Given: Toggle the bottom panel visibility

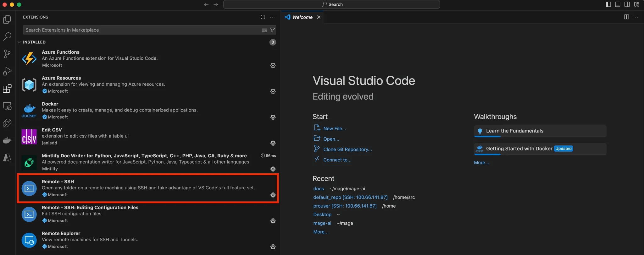Looking at the screenshot, I should pyautogui.click(x=618, y=4).
